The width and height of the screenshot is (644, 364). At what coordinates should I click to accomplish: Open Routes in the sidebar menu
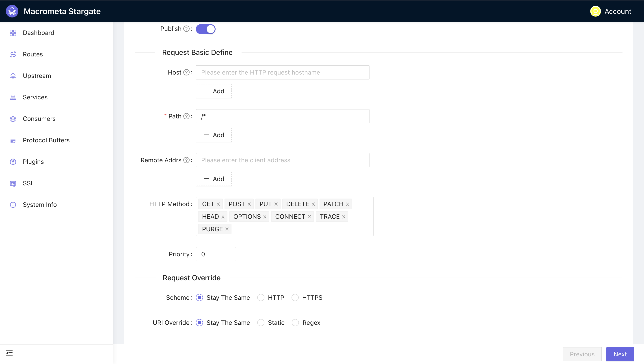coord(33,54)
